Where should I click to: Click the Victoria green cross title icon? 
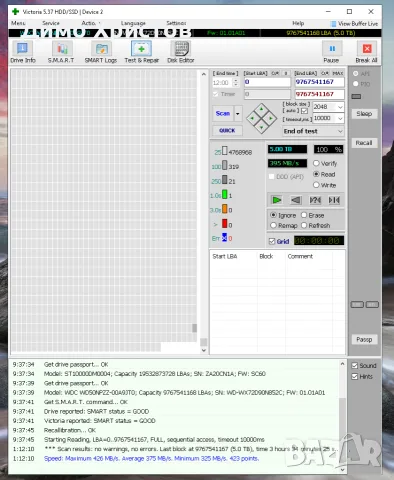[15, 12]
